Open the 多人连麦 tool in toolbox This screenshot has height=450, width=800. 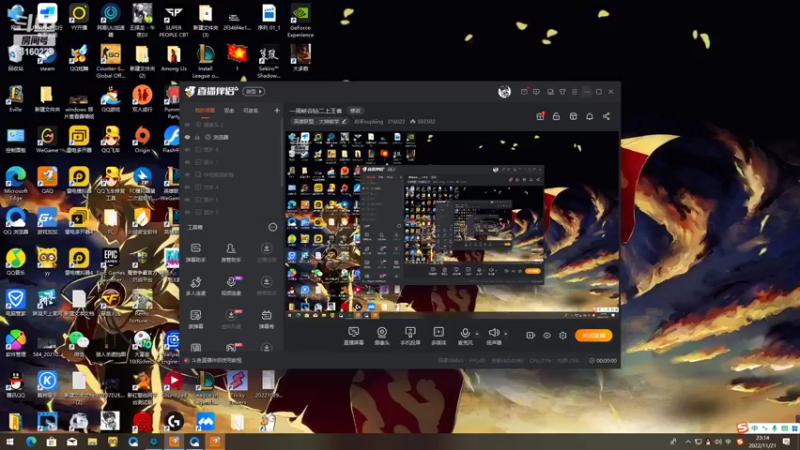coord(195,286)
